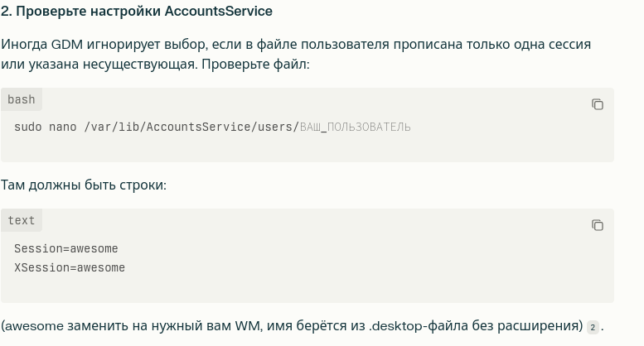Click the Session=awesome line
Viewport: 644px width, 346px height.
[66, 248]
